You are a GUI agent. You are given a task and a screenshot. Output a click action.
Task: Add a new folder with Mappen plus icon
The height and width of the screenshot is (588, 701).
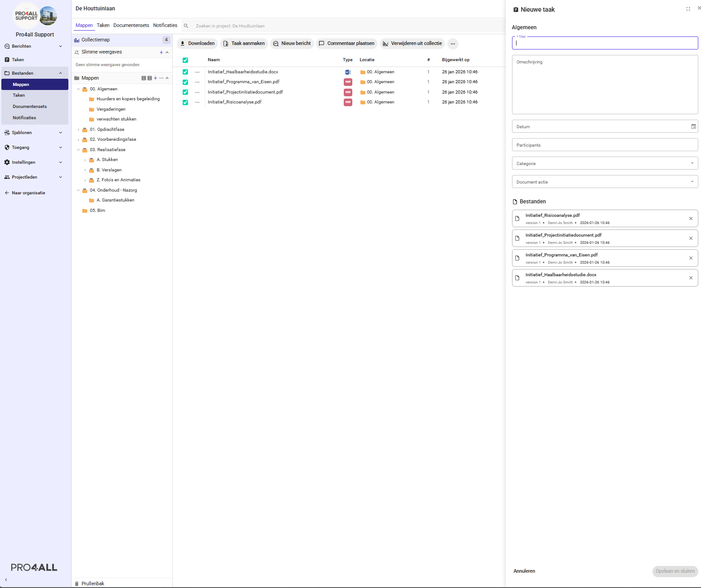pyautogui.click(x=156, y=78)
